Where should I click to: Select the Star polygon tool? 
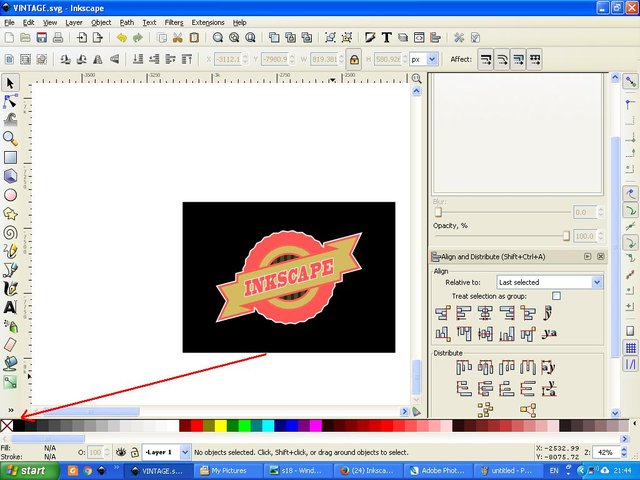point(10,213)
